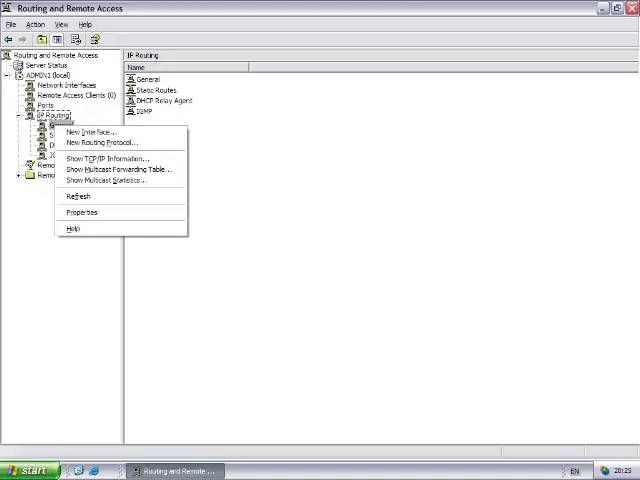Click the EN language indicator
Viewport: 640px width, 480px height.
(575, 471)
